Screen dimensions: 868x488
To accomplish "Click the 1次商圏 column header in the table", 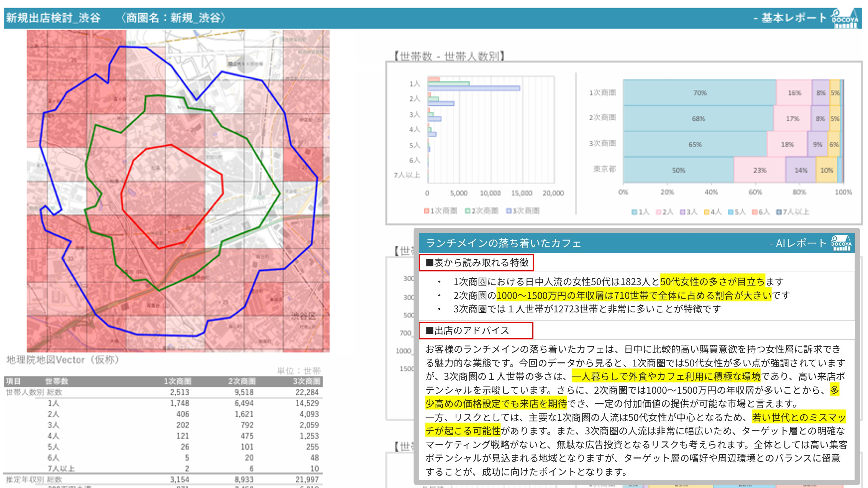I will [177, 382].
